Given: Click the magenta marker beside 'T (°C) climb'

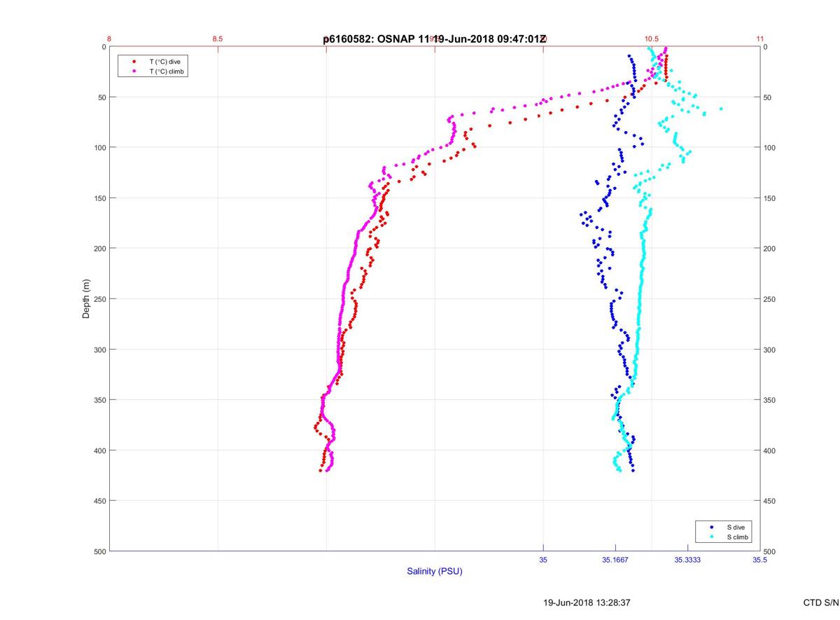Looking at the screenshot, I should [x=134, y=71].
